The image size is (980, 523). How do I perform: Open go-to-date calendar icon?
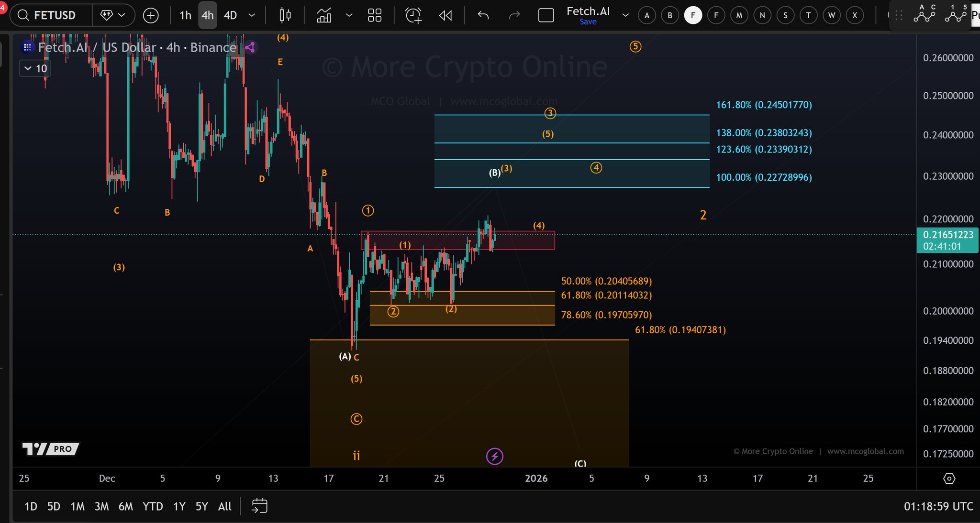(x=259, y=506)
